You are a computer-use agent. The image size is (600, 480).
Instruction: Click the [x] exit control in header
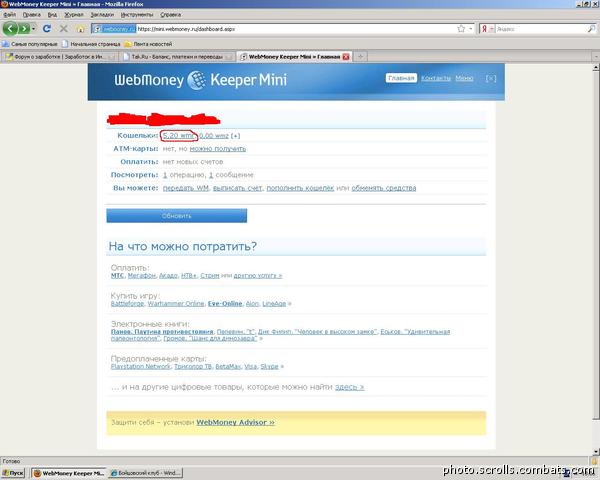click(x=491, y=78)
